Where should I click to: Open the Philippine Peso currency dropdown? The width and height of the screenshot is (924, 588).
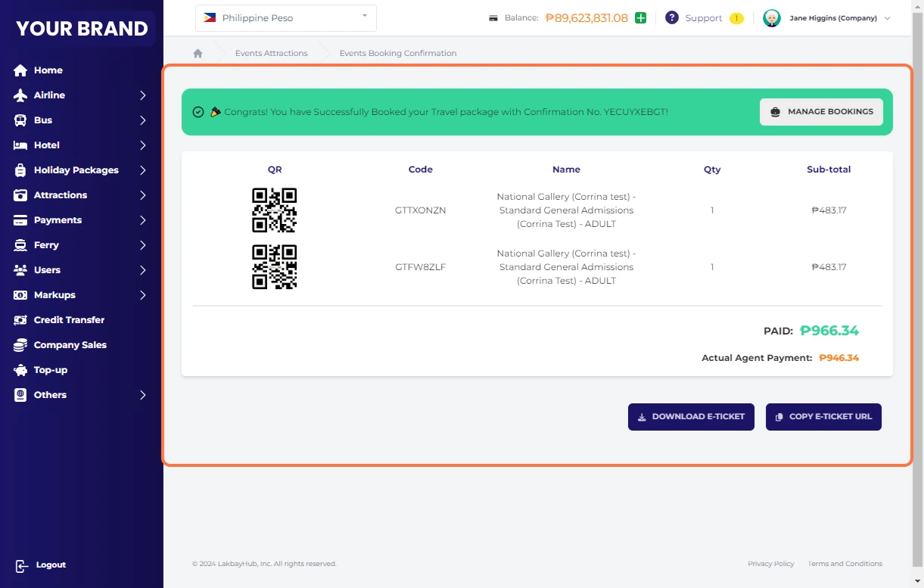(x=286, y=18)
